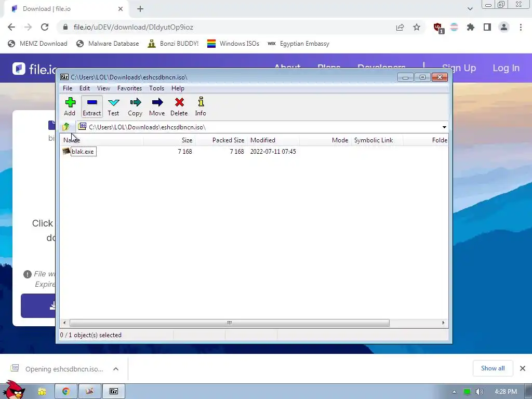Viewport: 532px width, 399px height.
Task: Open the Tools menu
Action: pyautogui.click(x=156, y=88)
